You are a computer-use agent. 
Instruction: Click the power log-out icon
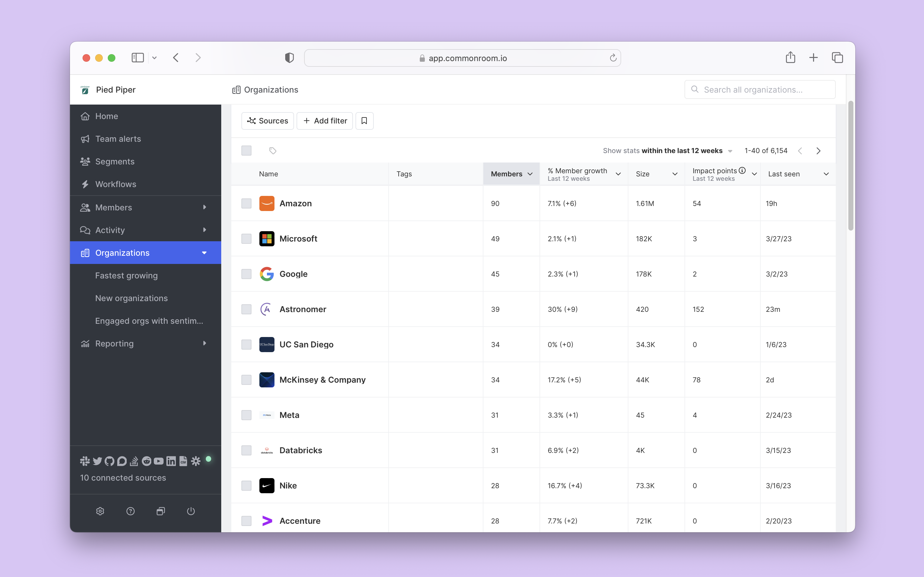(191, 511)
